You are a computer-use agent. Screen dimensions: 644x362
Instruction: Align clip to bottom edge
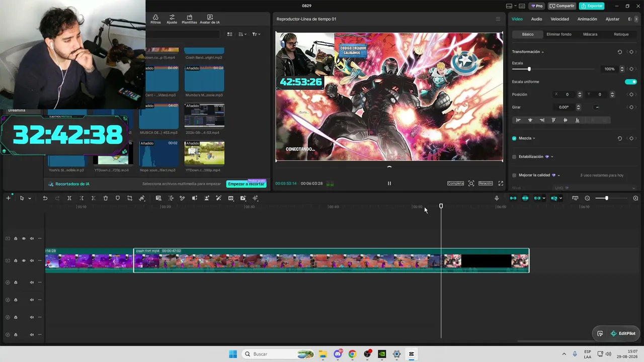coord(577,120)
